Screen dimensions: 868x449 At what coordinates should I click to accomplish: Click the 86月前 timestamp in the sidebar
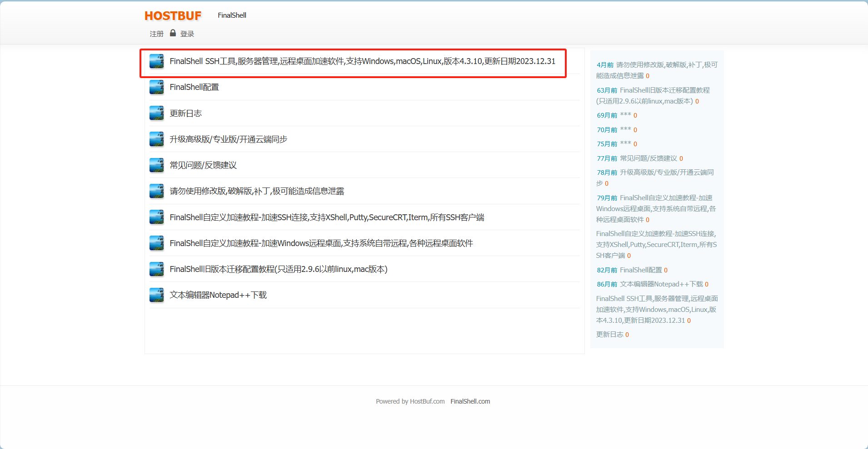pyautogui.click(x=607, y=284)
